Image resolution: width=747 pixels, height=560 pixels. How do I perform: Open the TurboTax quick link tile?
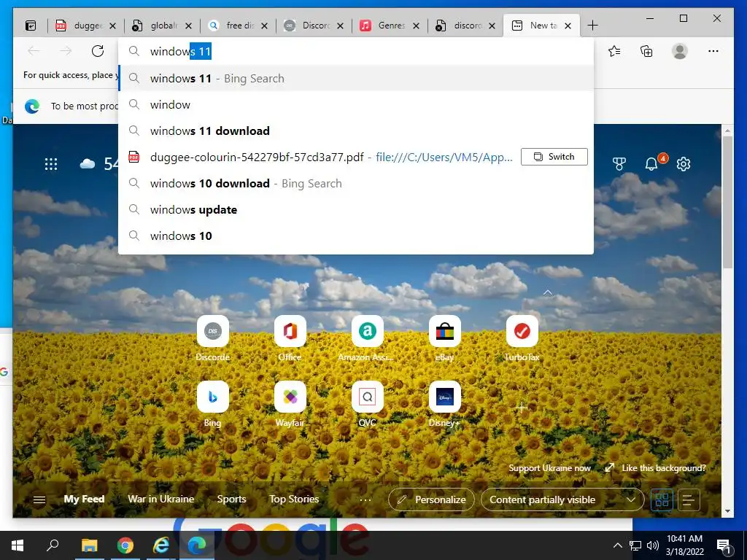click(522, 331)
